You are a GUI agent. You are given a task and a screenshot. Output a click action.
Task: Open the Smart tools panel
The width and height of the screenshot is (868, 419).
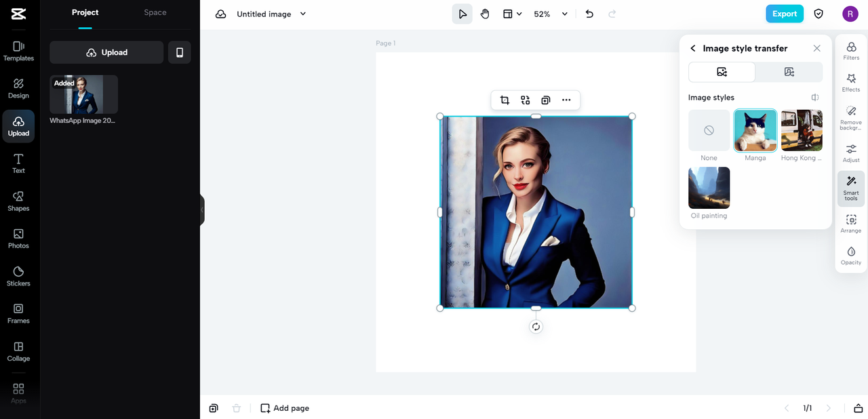[x=851, y=188]
